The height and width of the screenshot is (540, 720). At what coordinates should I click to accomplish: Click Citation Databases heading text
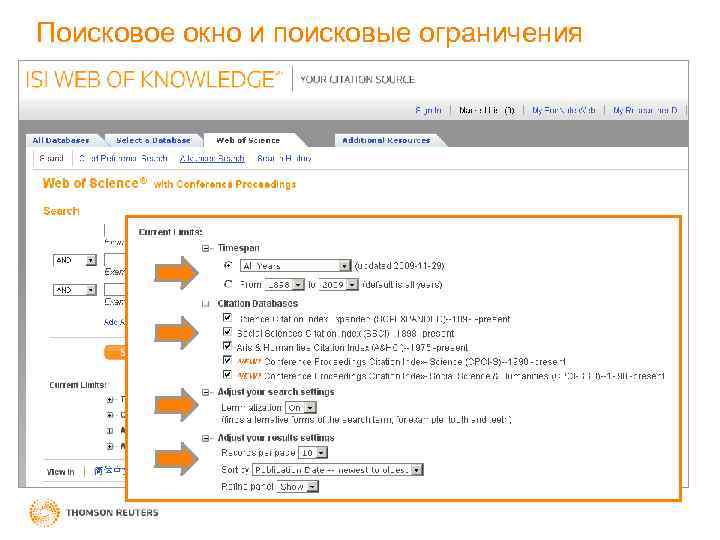click(x=258, y=304)
